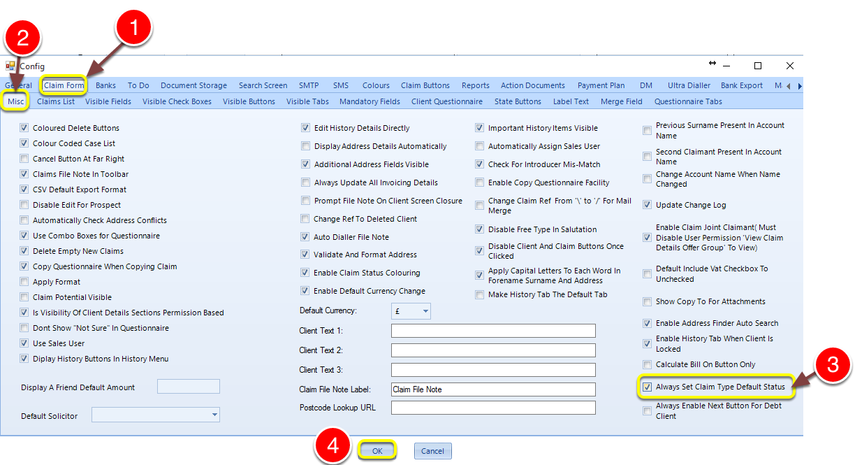Viewport: 855px width, 465px height.
Task: Toggle Coloured Delete Buttons checkbox
Action: 24,128
